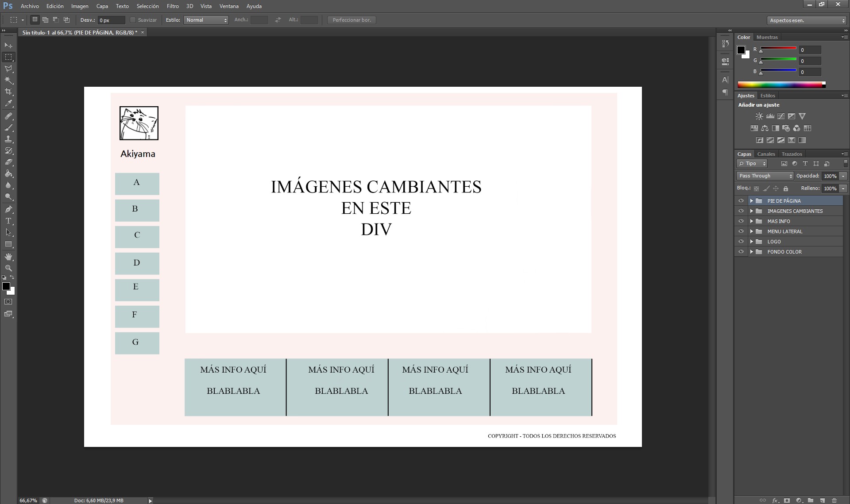The image size is (850, 504).
Task: Open the Pass Through blend mode dropdown
Action: tap(765, 176)
